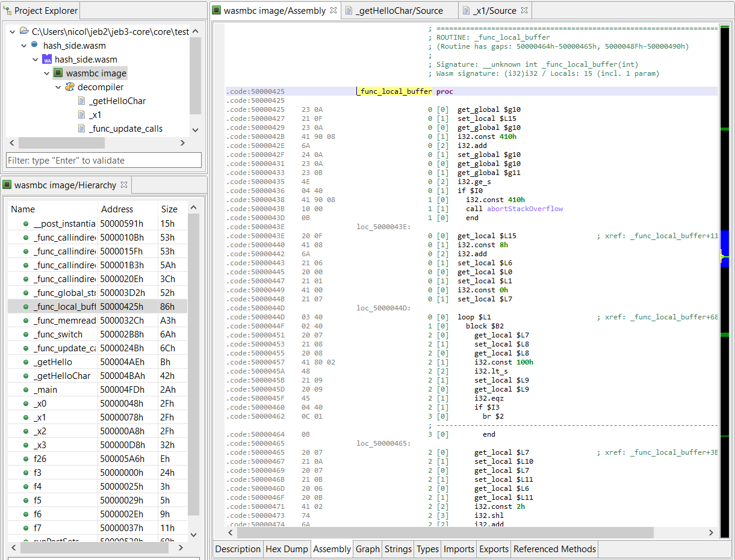Close the wasmbc image/Assembly tab
This screenshot has height=560, width=735.
pyautogui.click(x=333, y=10)
